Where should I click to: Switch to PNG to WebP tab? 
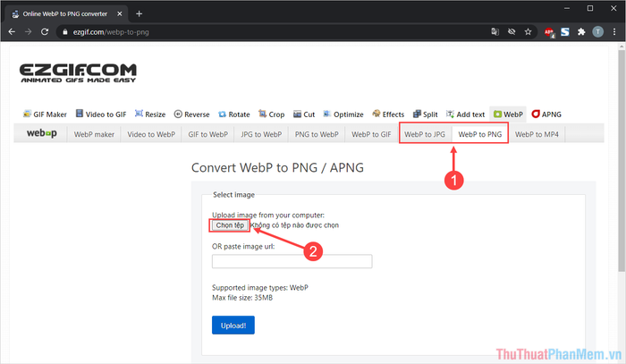tap(317, 134)
